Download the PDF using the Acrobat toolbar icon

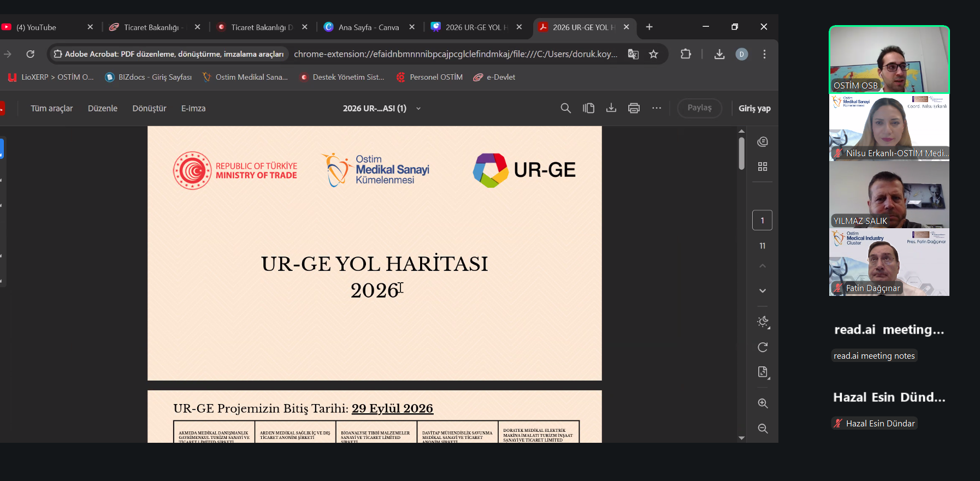tap(611, 108)
